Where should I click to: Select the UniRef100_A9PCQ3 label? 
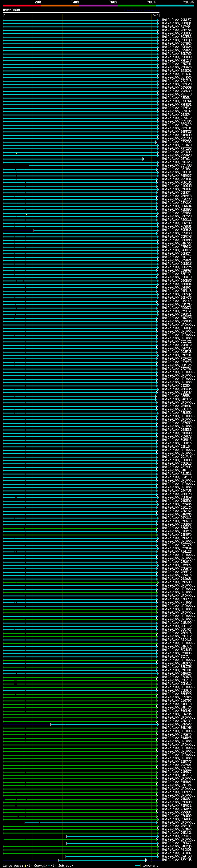176,40
